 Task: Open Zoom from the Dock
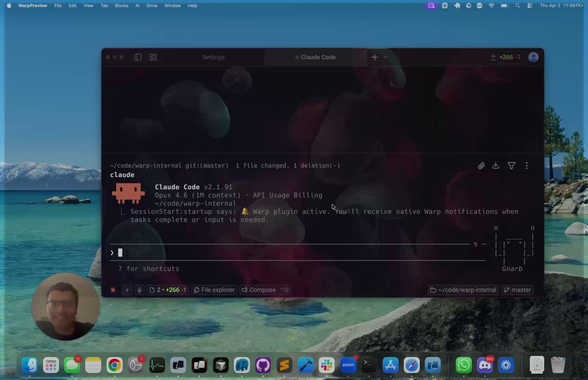click(x=348, y=365)
